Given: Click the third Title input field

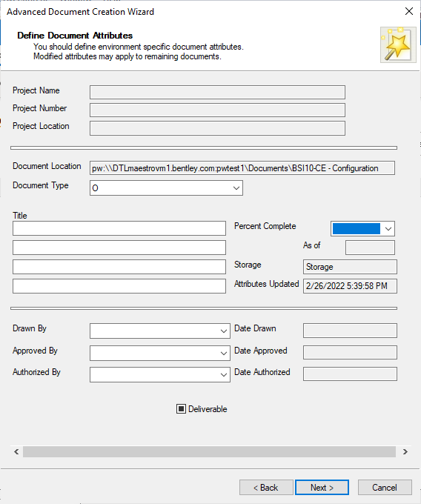Looking at the screenshot, I should [119, 267].
